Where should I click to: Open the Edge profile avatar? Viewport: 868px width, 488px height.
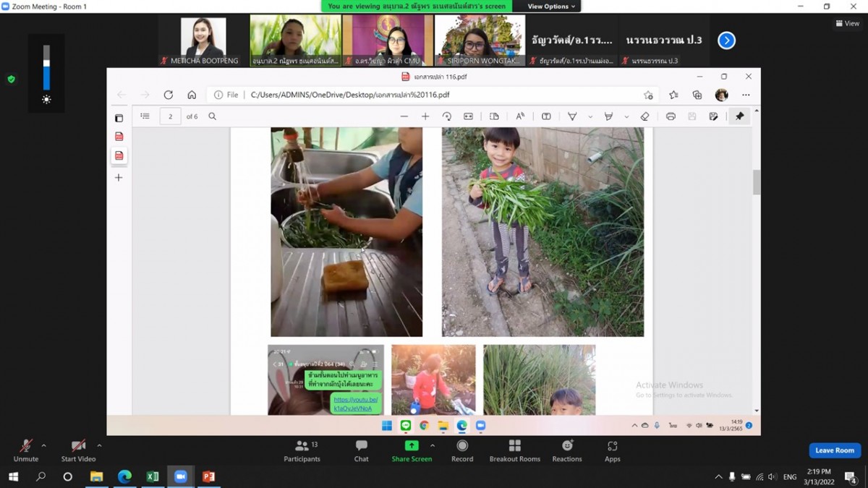[x=721, y=95]
